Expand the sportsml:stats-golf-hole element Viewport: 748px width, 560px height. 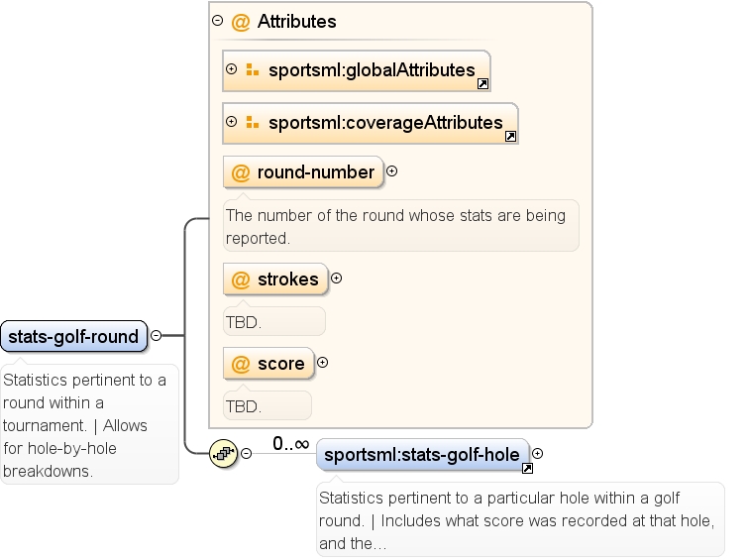pyautogui.click(x=538, y=454)
